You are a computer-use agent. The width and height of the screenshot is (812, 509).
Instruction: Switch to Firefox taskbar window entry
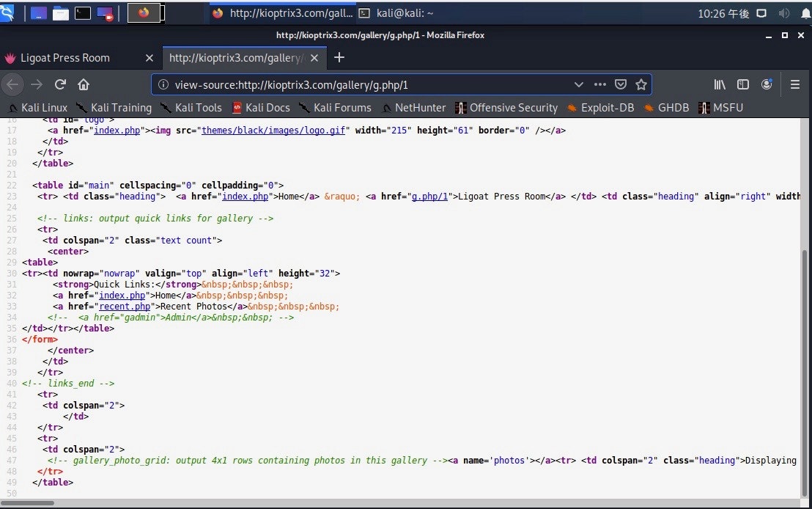(x=283, y=13)
